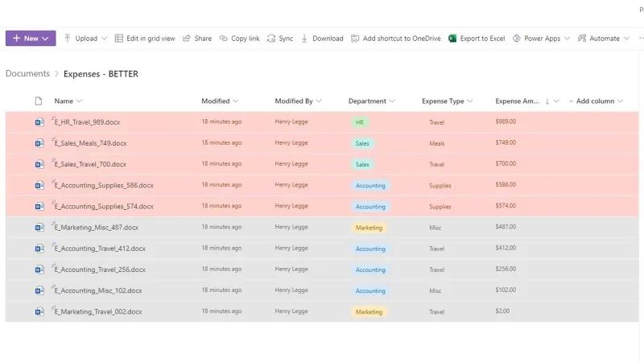Click the HR department pill
The width and height of the screenshot is (644, 362).
(x=360, y=122)
